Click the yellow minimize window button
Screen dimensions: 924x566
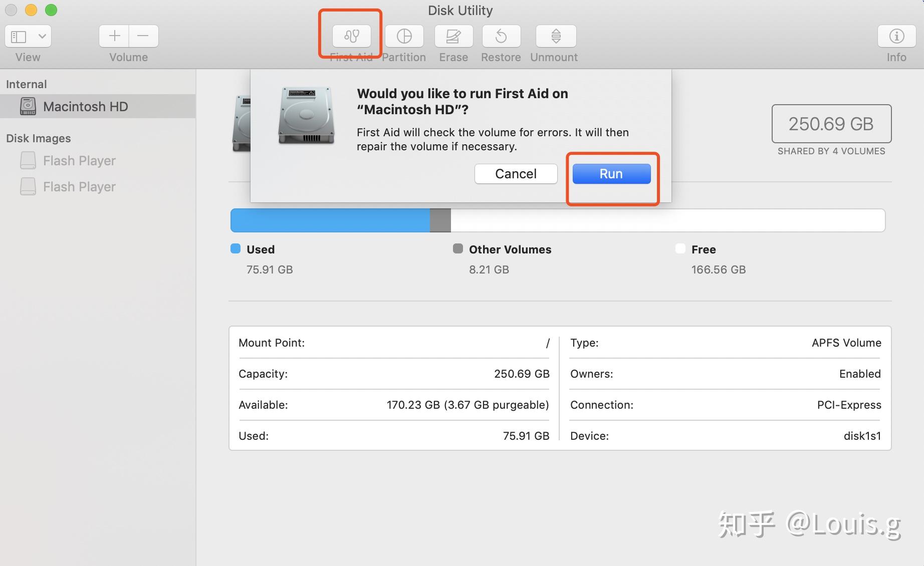(31, 10)
